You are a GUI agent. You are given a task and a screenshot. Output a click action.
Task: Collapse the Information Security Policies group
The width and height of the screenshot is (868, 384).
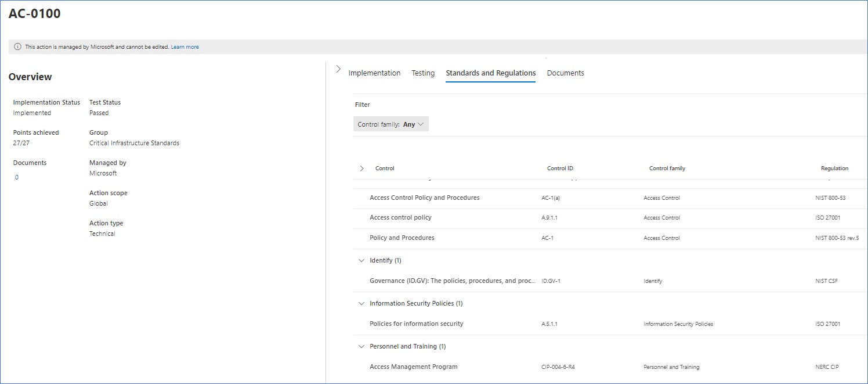[x=361, y=303]
